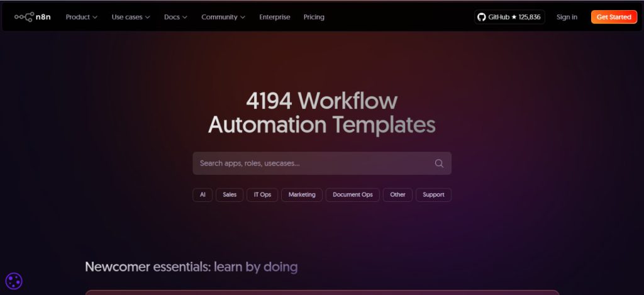The image size is (644, 295).
Task: Expand the Product dropdown menu
Action: 81,17
